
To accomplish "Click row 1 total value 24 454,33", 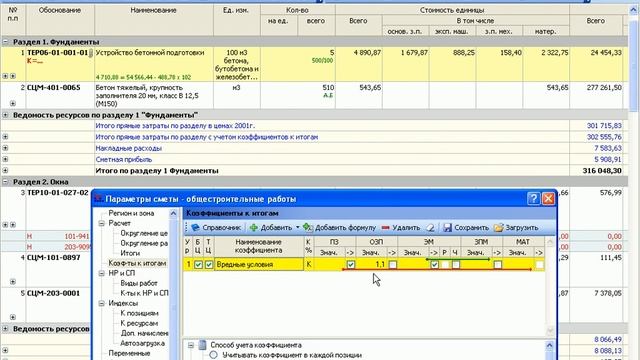I will coord(606,53).
